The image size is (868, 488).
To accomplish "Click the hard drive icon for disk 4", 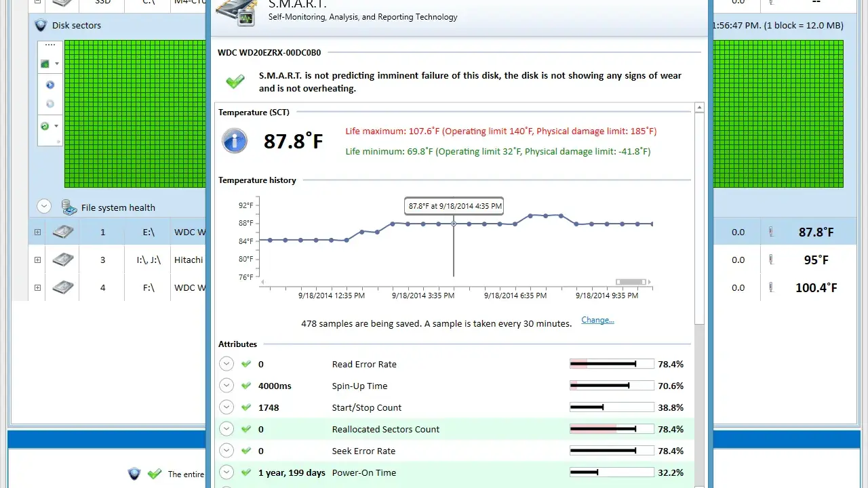I will pyautogui.click(x=63, y=287).
